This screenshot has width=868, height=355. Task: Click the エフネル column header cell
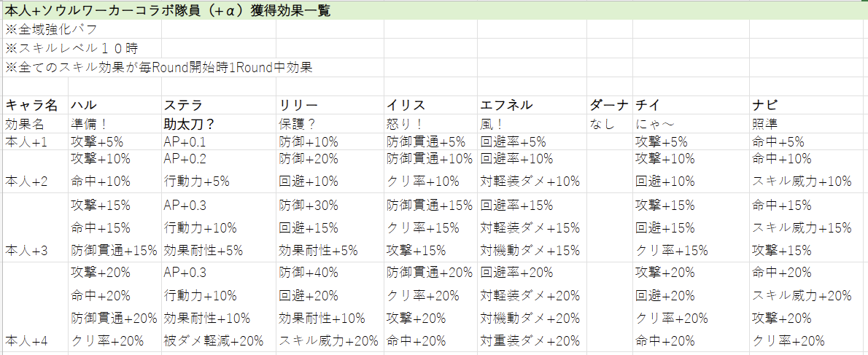pyautogui.click(x=506, y=106)
